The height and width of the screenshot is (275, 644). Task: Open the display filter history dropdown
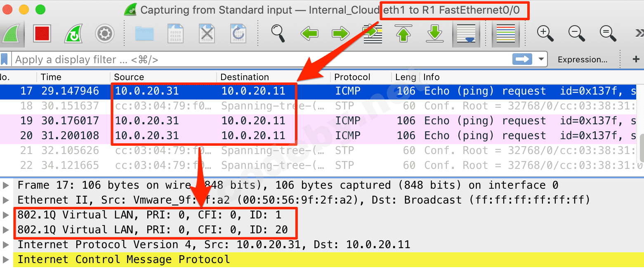click(x=541, y=59)
